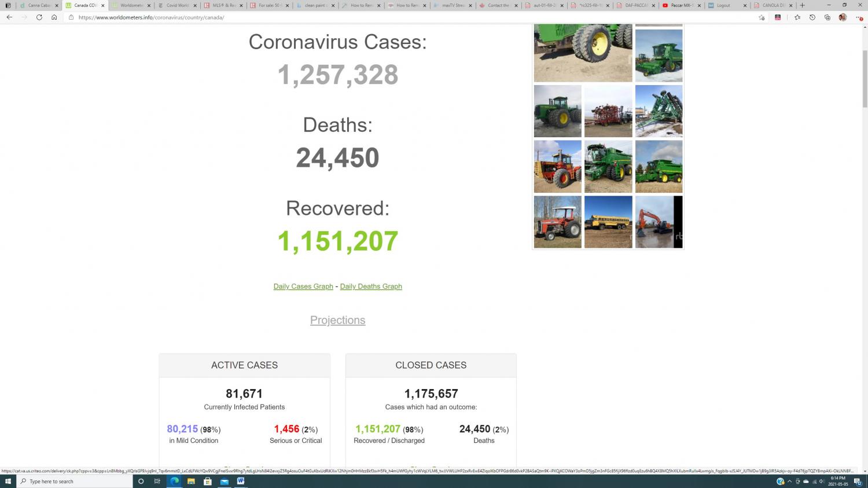
Task: Close the Canna Cabana tab
Action: (57, 5)
